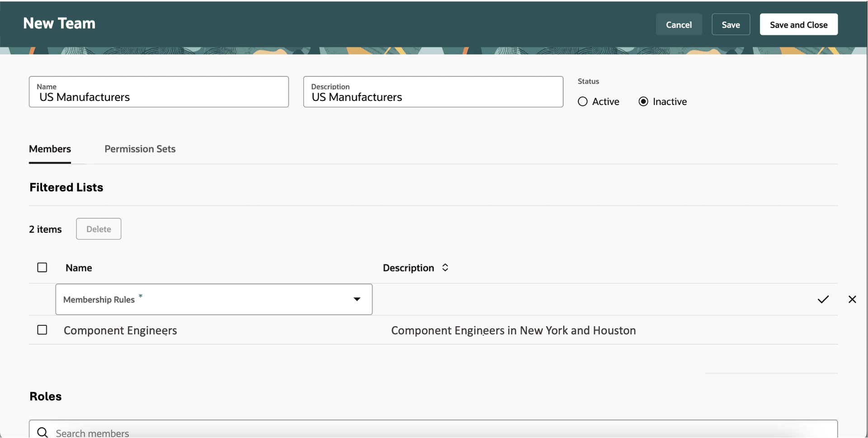The height and width of the screenshot is (438, 868).
Task: Focus the Description input field
Action: [433, 92]
